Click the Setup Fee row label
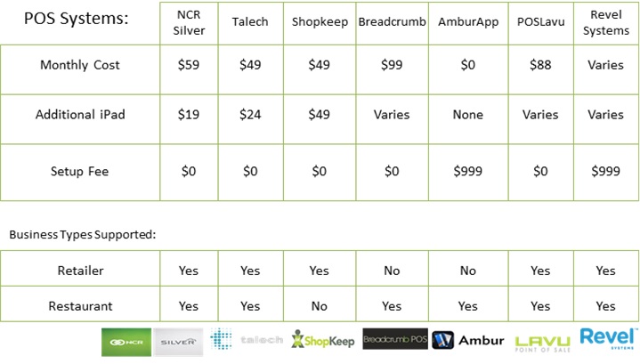The height and width of the screenshot is (364, 640). [79, 171]
